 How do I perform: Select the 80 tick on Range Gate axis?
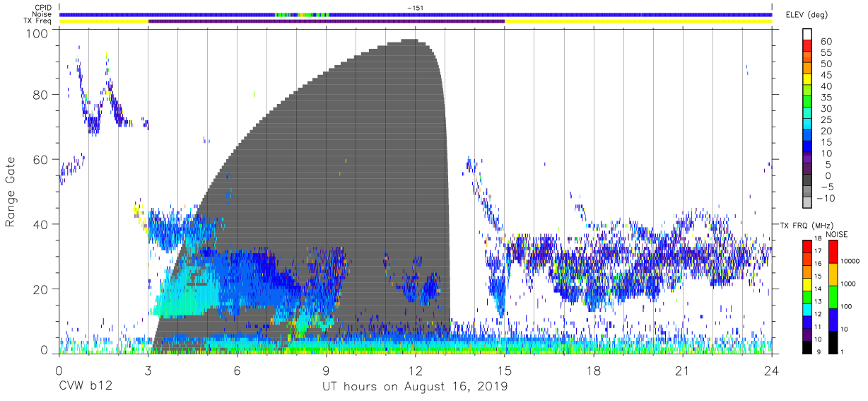tap(40, 95)
